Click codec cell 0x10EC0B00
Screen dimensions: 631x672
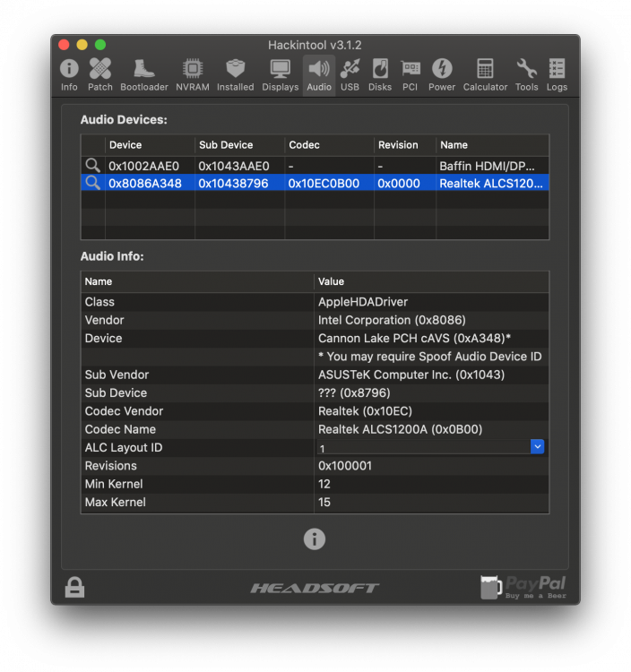324,184
